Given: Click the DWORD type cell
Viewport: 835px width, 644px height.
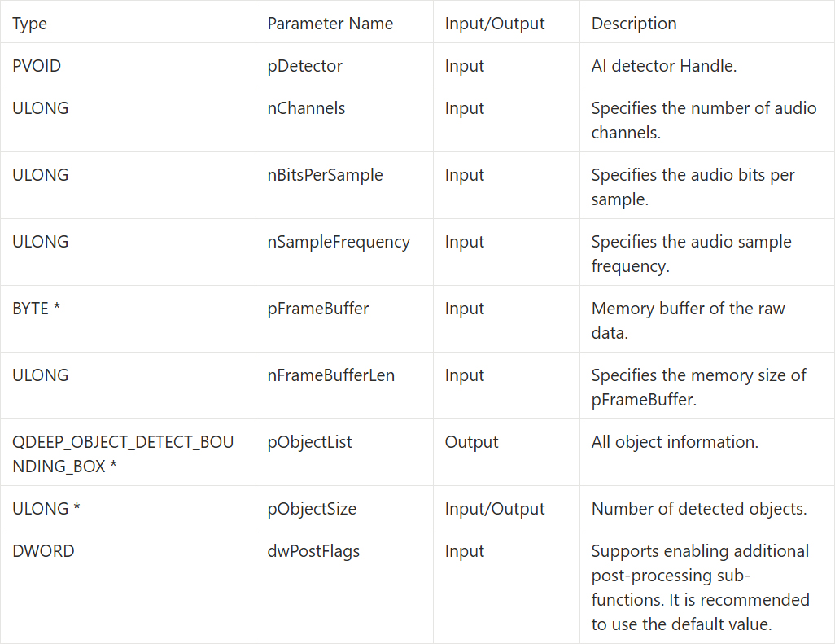Looking at the screenshot, I should point(43,551).
